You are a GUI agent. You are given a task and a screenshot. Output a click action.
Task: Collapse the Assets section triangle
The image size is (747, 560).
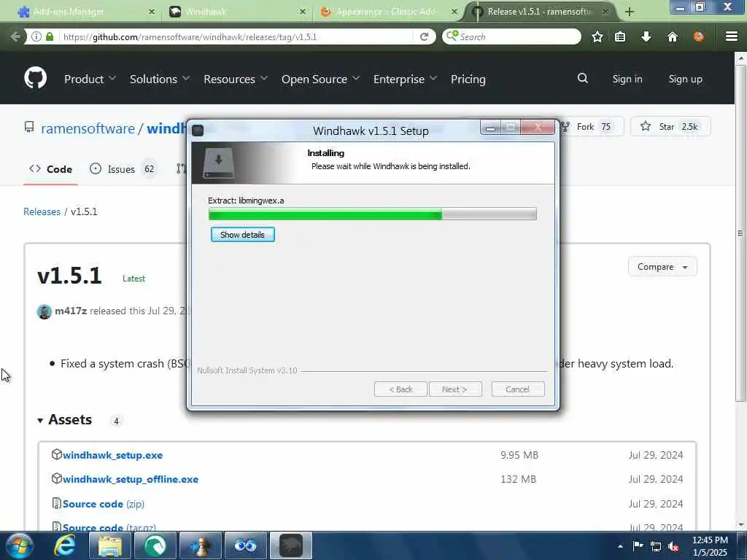click(x=40, y=421)
